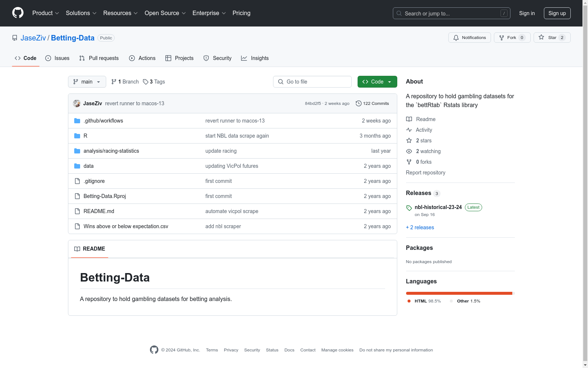Select the Code tab
This screenshot has height=368, width=588.
[x=26, y=58]
